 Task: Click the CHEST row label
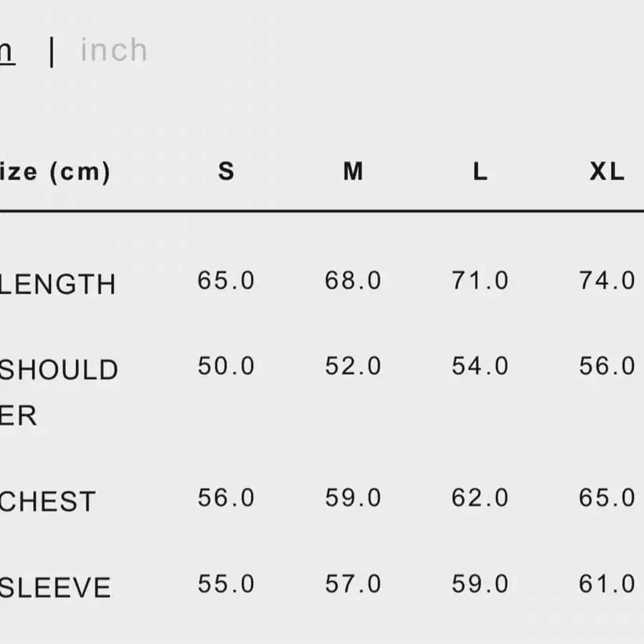48,502
